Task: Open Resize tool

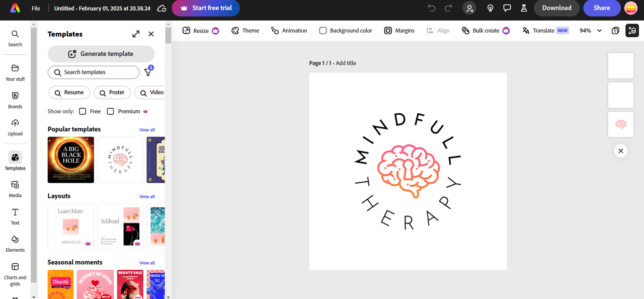Action: pyautogui.click(x=201, y=31)
